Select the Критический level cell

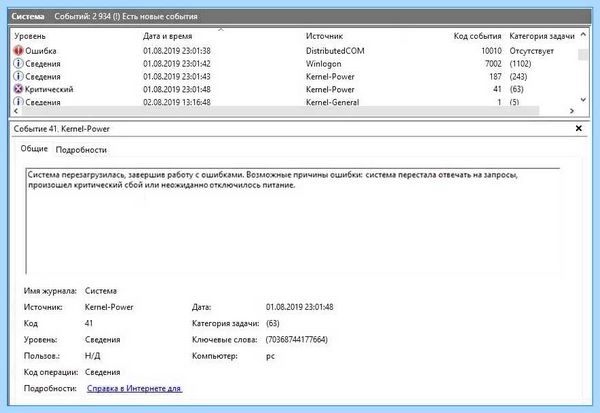point(49,89)
